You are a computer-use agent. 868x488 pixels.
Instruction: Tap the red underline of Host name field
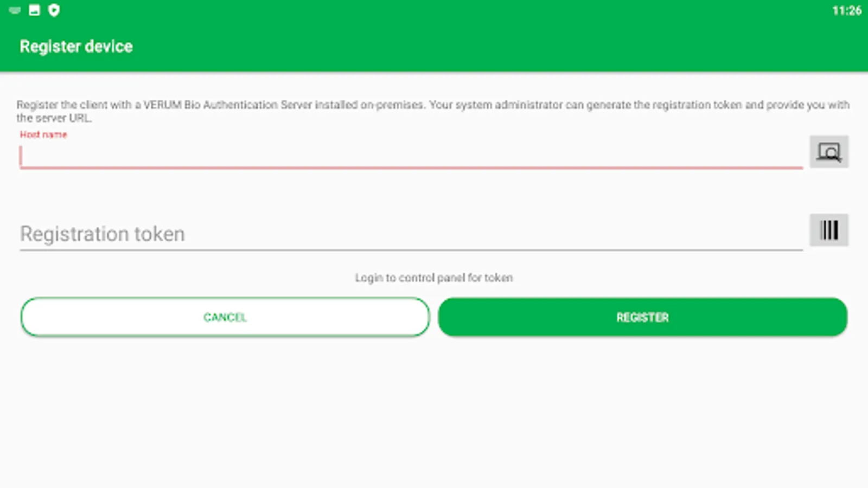411,168
